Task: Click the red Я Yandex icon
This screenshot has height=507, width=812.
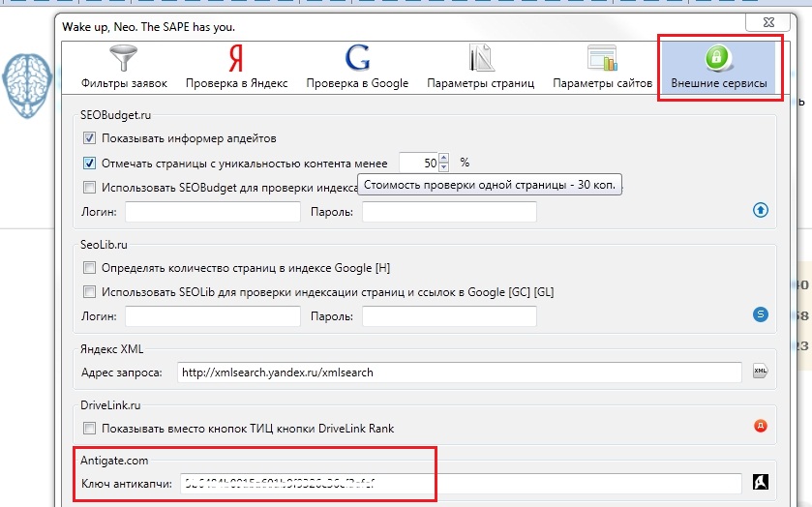Action: 235,58
